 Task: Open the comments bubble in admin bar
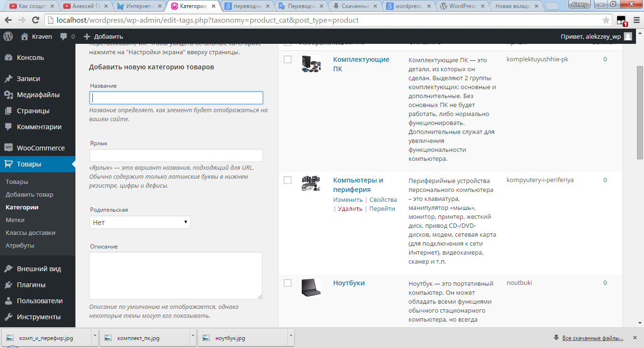click(67, 36)
